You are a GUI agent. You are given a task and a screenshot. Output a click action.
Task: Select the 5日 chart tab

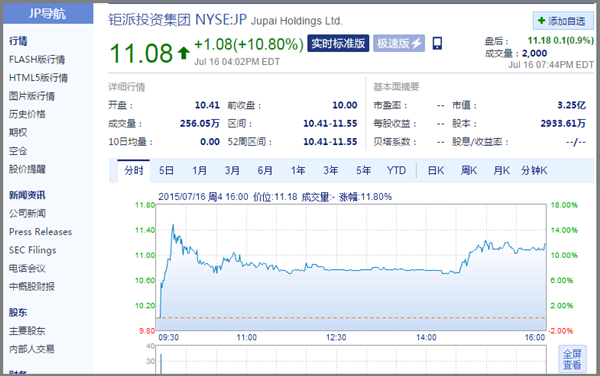point(166,170)
